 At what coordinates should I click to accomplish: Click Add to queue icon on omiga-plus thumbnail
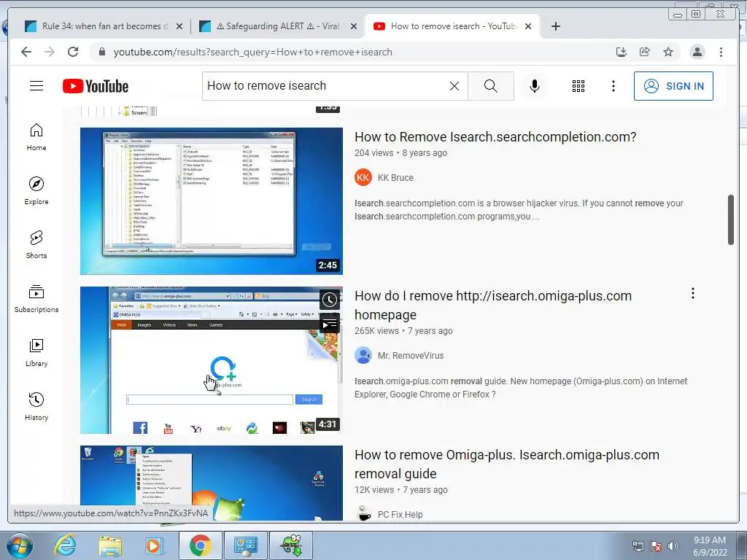[x=329, y=324]
